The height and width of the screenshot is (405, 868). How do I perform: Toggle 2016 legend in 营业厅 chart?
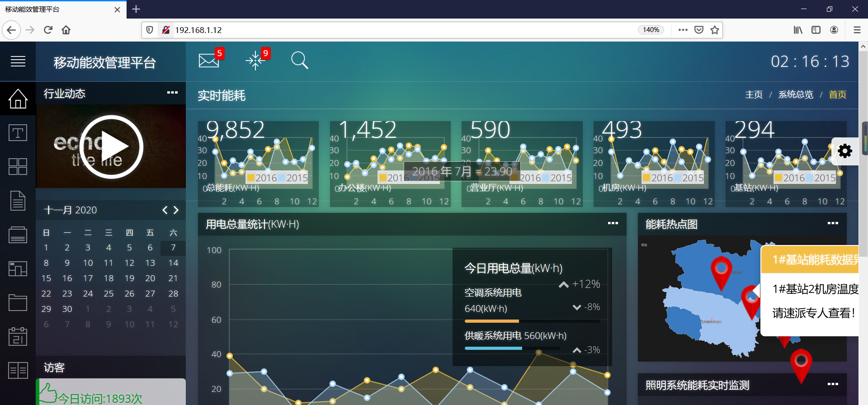(526, 178)
